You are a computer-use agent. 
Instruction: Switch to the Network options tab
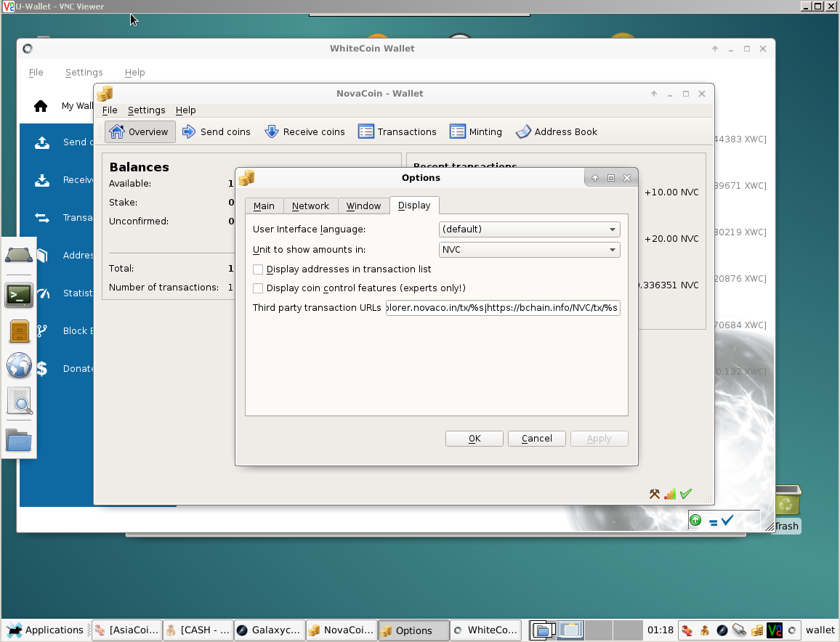point(310,206)
